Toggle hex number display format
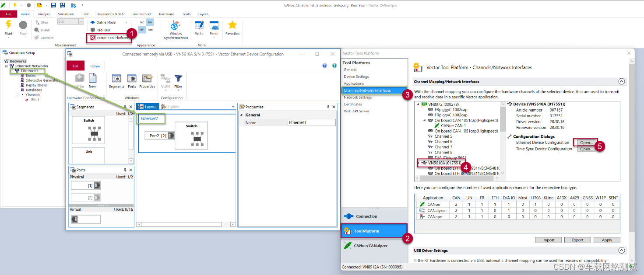Screen dimensions: 644x275 (150, 22)
